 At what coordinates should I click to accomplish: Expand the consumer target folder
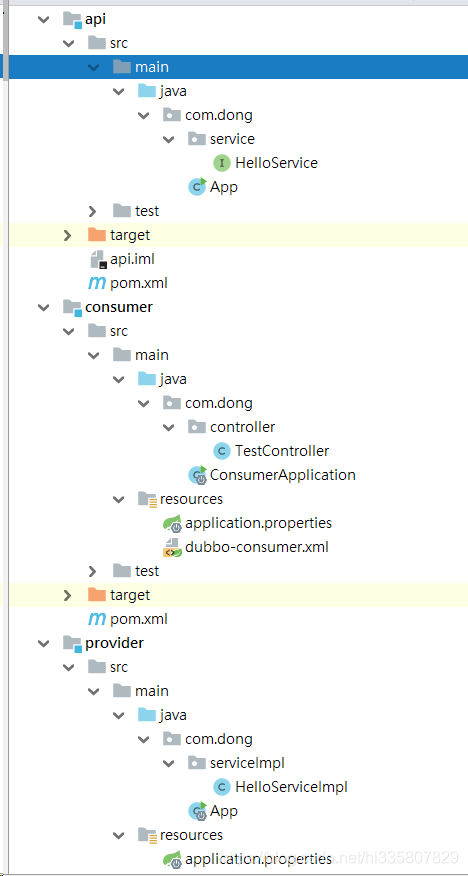(68, 596)
